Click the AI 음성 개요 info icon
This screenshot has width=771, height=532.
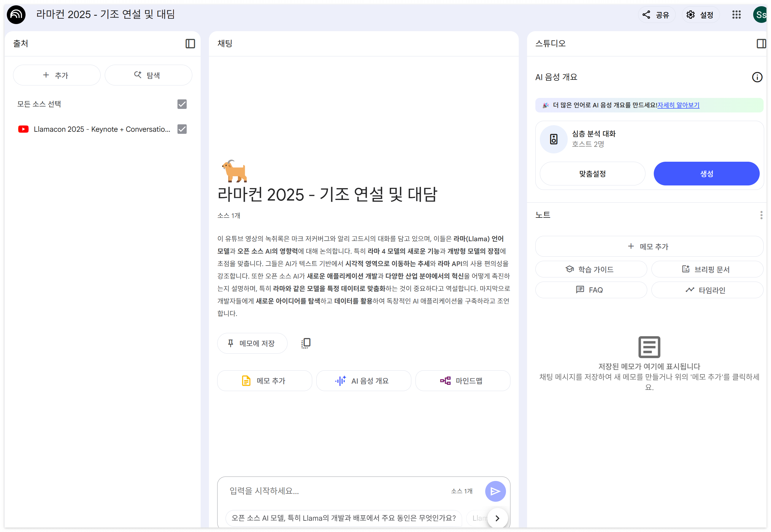point(757,77)
